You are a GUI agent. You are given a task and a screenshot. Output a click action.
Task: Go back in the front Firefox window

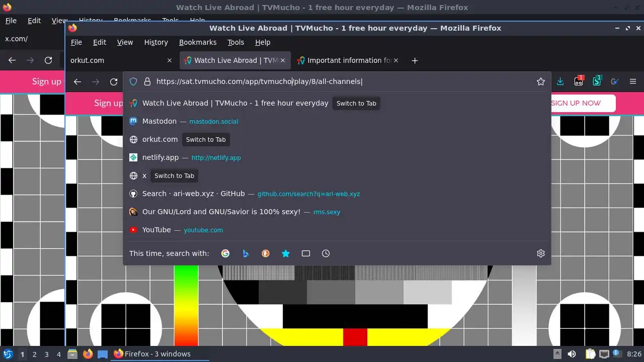pyautogui.click(x=77, y=81)
